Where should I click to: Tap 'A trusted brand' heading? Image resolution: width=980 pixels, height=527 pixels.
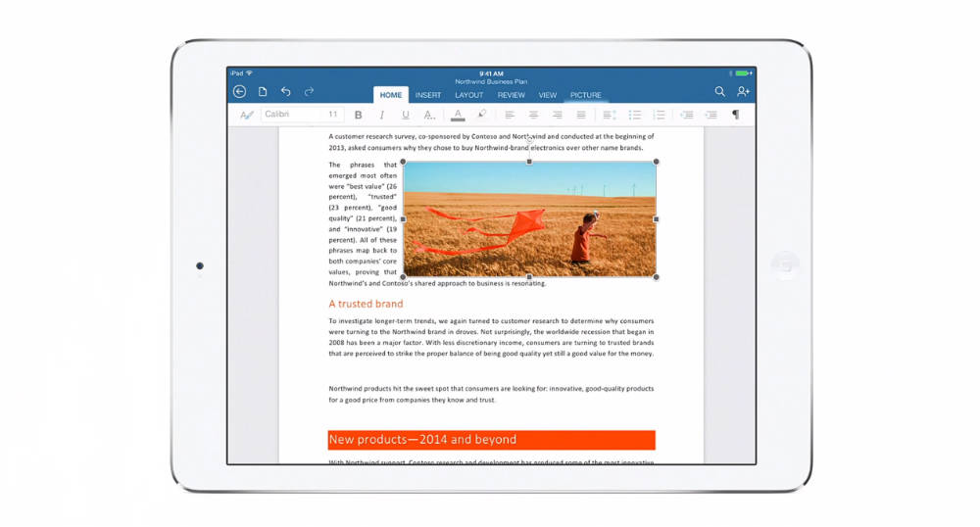366,304
